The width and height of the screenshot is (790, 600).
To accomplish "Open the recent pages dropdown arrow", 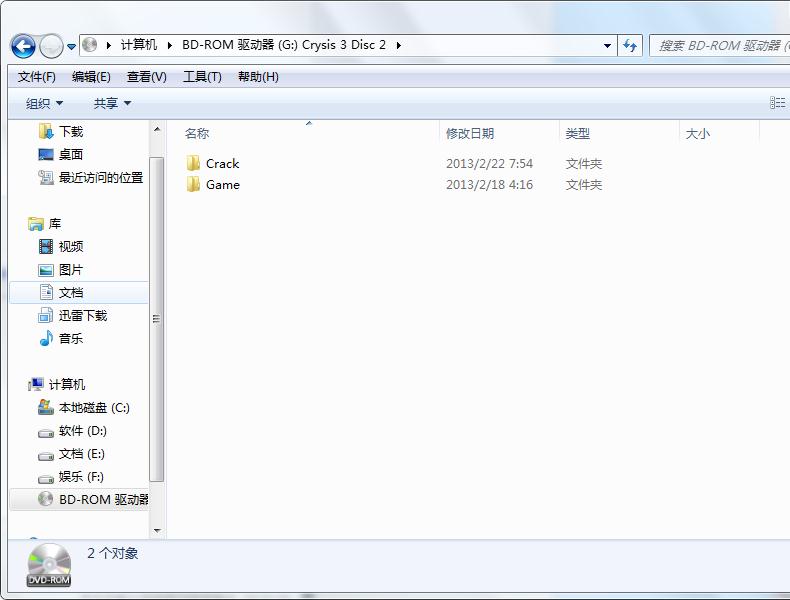I will pos(72,47).
